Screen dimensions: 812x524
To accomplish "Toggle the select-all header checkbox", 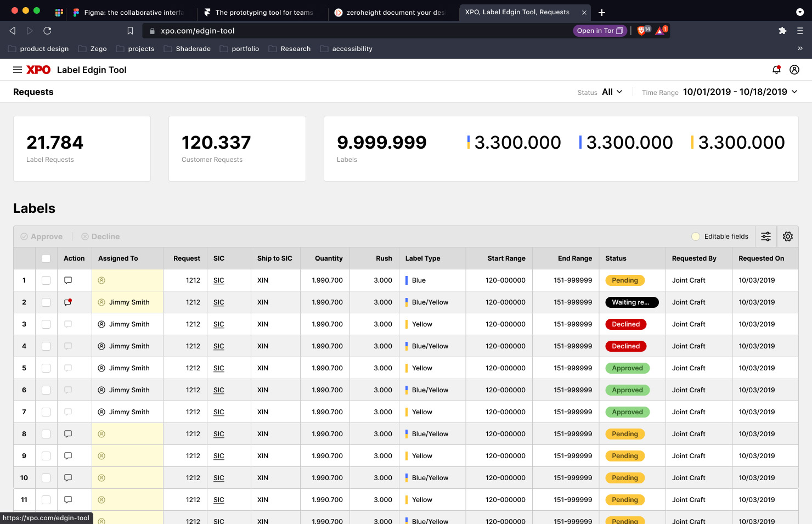I will pos(46,258).
